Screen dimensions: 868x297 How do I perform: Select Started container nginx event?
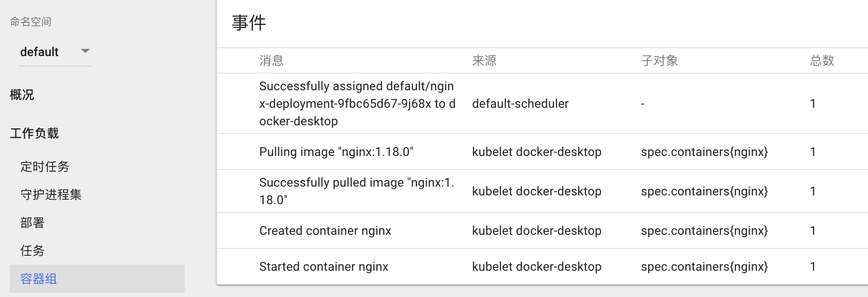tap(324, 266)
